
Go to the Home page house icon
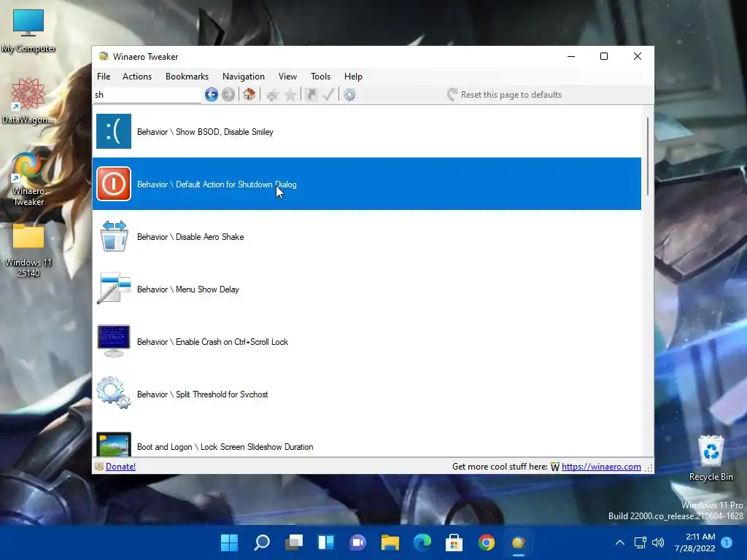coord(249,95)
